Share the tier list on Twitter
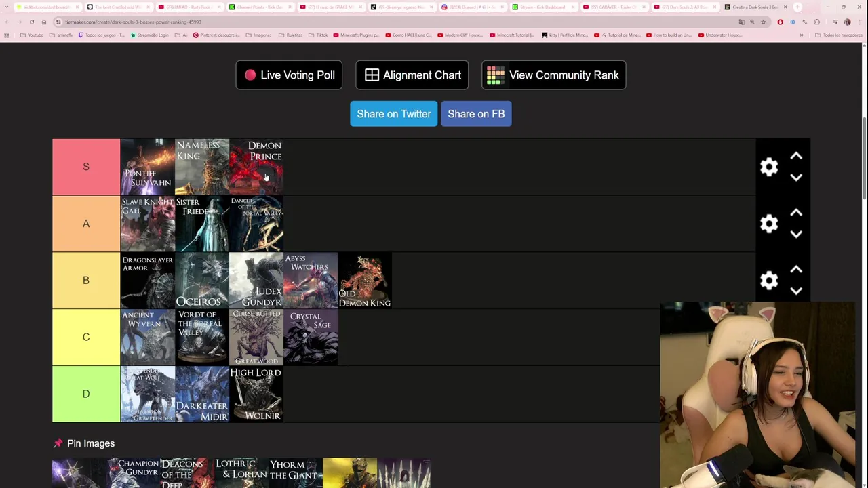 (393, 114)
